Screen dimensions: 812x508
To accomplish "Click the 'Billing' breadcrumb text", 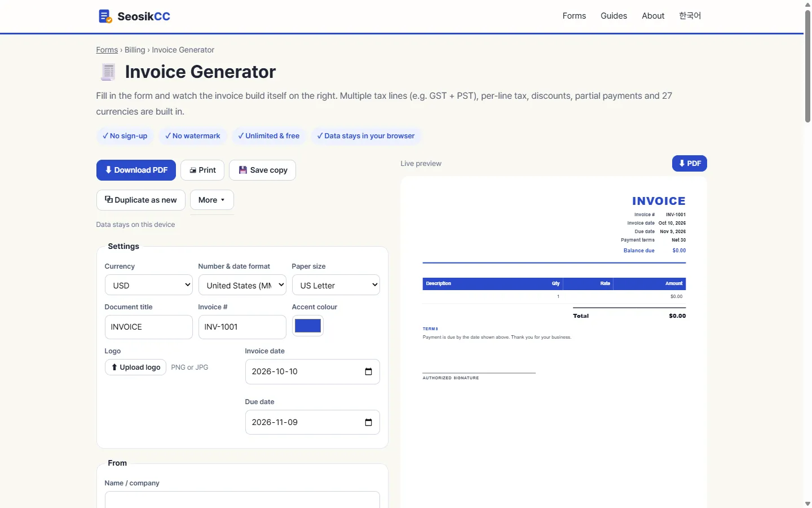I will 135,50.
